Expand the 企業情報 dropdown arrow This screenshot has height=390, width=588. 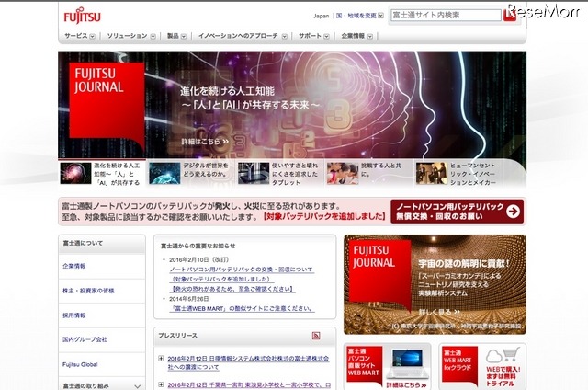[x=370, y=37]
